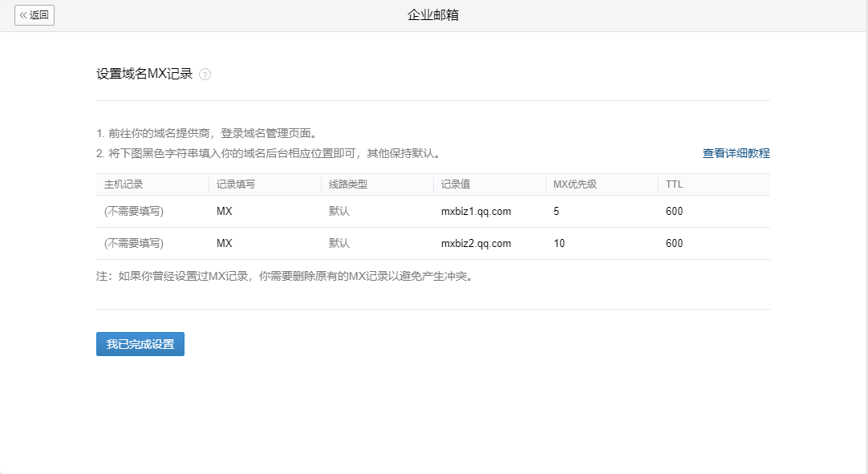The height and width of the screenshot is (474, 868).
Task: Click the « back arrow icon
Action: pos(25,15)
